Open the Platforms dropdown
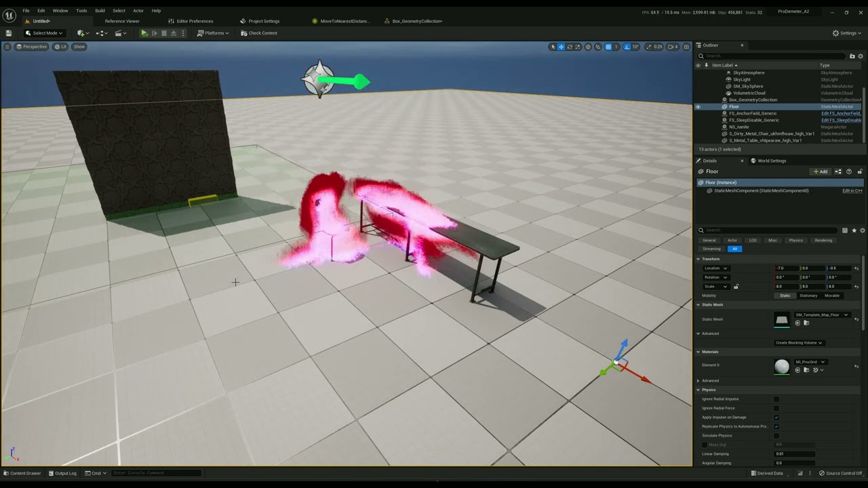The height and width of the screenshot is (488, 868). pos(213,33)
